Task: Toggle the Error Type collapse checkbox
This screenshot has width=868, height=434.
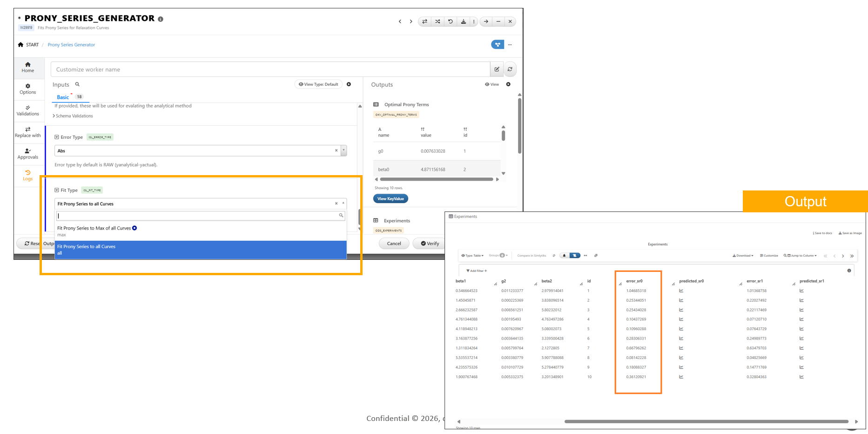Action: (x=57, y=137)
